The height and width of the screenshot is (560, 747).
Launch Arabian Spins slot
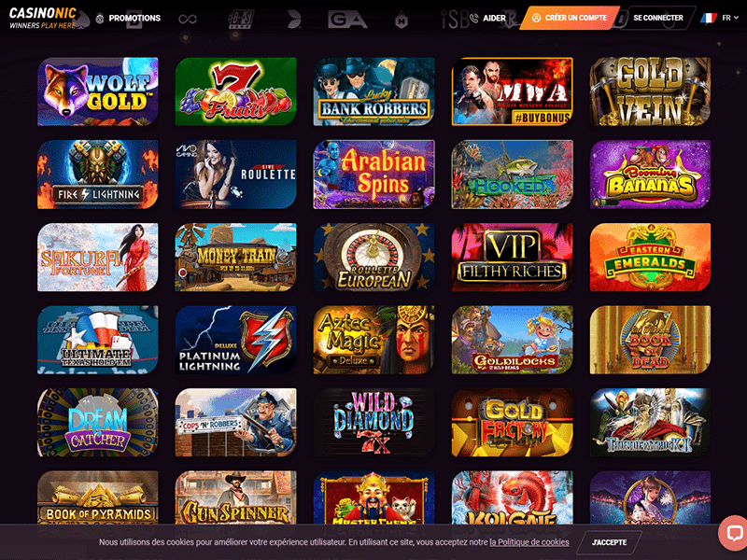(374, 175)
